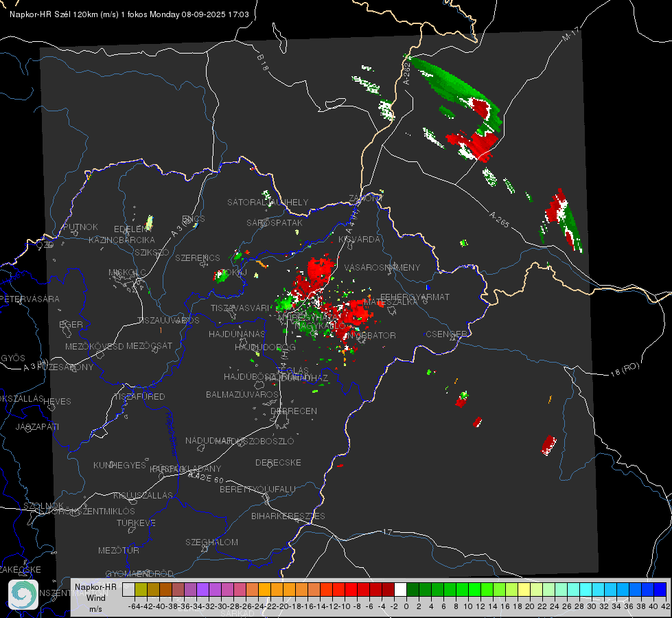Click the FEHÉRGYARMAT town label
The height and width of the screenshot is (618, 672).
pyautogui.click(x=415, y=297)
